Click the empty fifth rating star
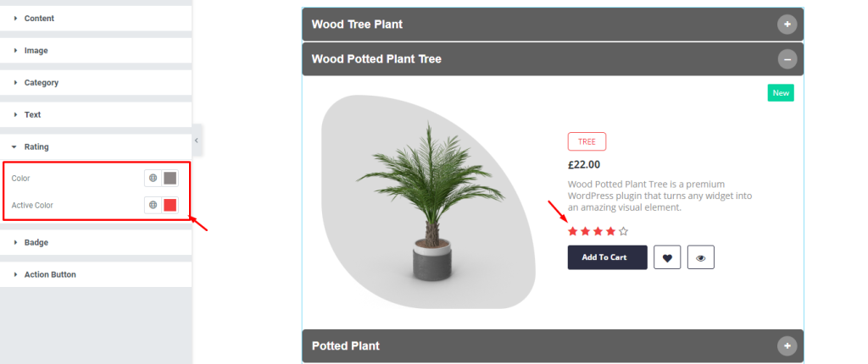Screen dimensions: 868x364 point(624,231)
